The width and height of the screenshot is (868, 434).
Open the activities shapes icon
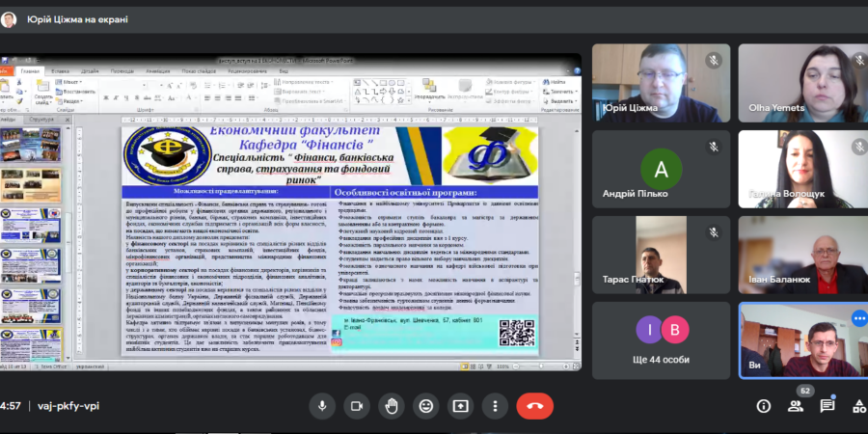point(859,406)
